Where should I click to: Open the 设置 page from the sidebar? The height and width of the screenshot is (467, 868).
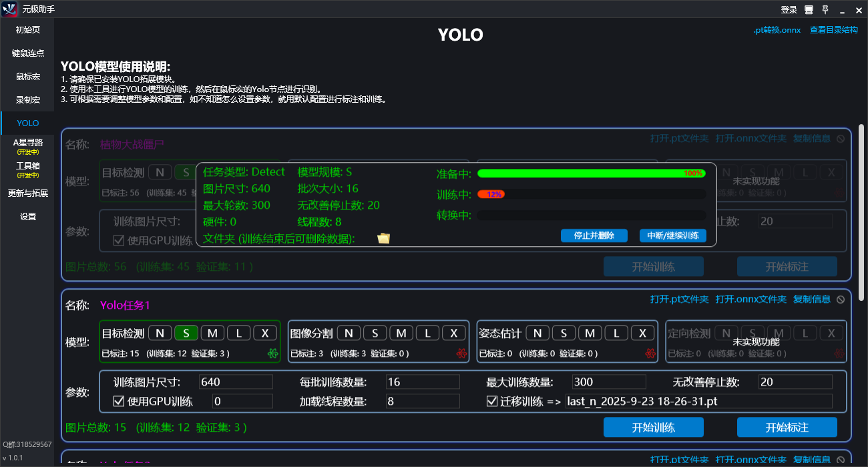(27, 215)
